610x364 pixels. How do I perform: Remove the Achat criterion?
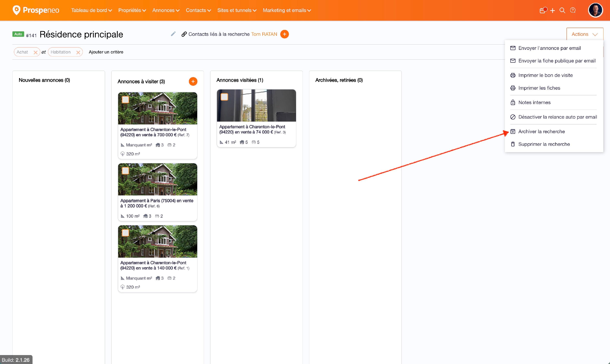pos(36,52)
